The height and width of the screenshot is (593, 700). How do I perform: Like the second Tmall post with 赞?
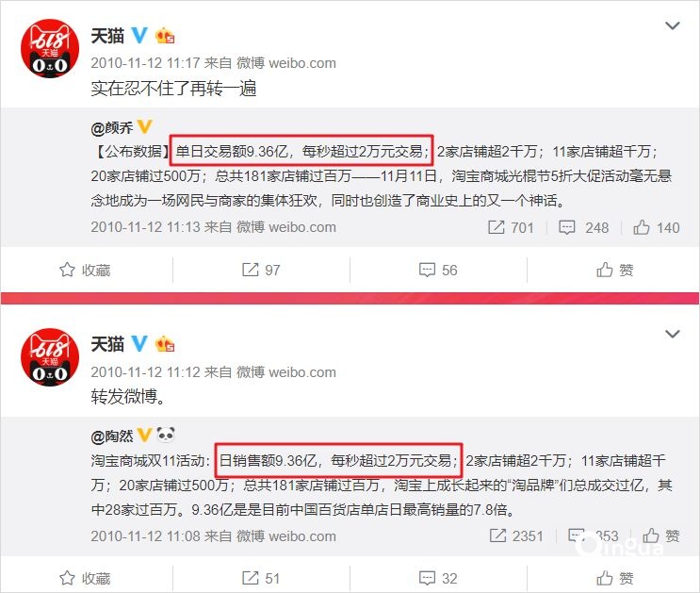tap(614, 578)
